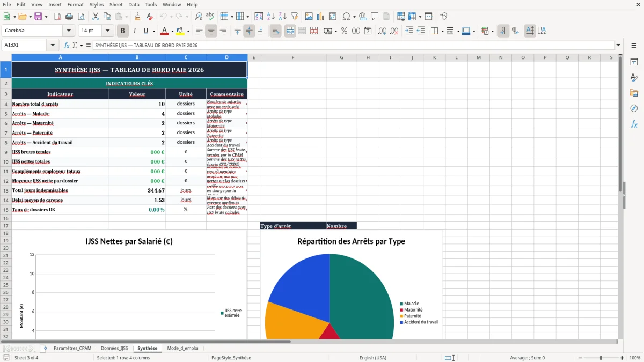Select column header F

tap(292, 57)
